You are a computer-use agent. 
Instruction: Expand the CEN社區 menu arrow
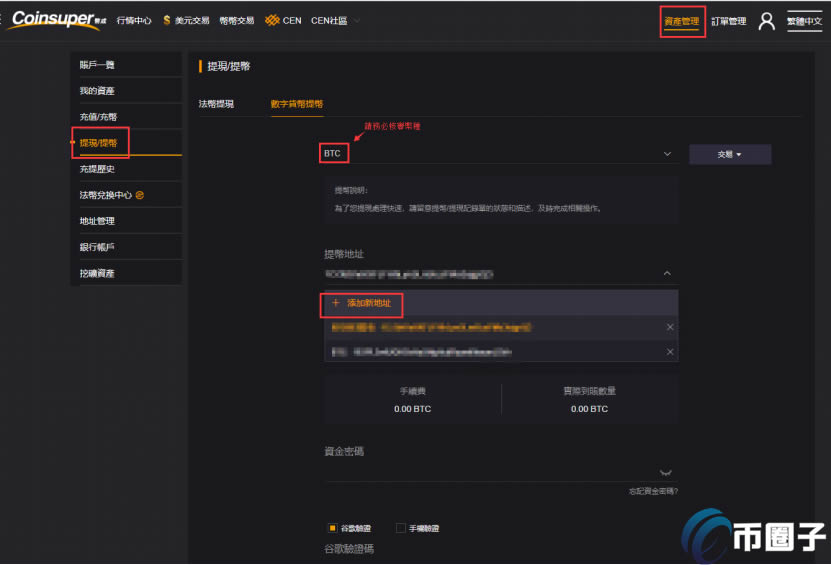(357, 21)
